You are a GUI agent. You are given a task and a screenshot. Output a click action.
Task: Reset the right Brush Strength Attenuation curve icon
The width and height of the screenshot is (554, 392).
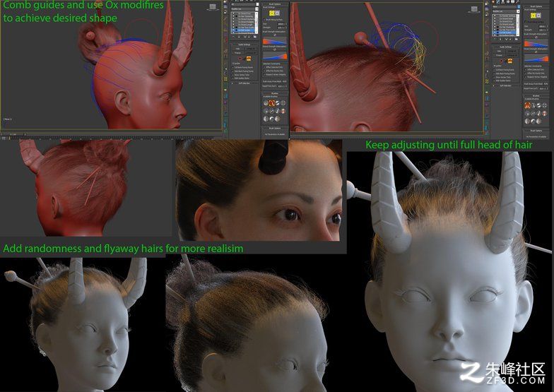pos(536,37)
